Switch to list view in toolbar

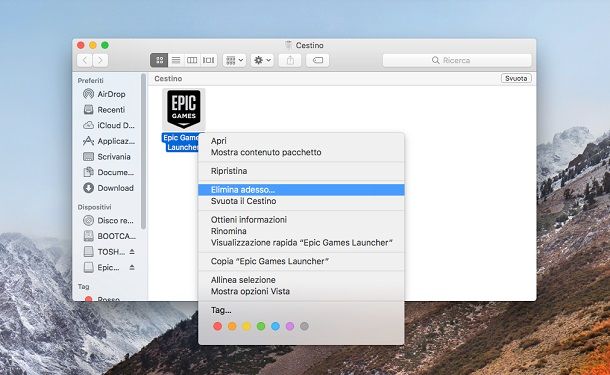tap(176, 60)
